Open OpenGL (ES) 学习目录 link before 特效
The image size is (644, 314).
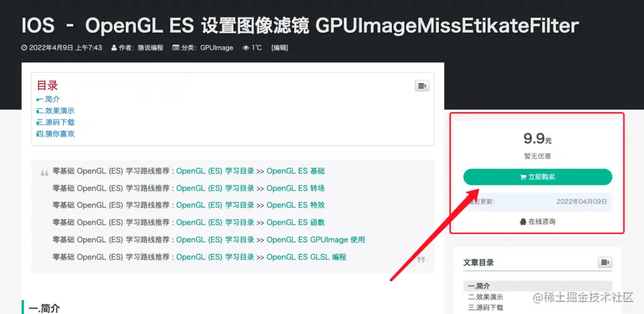pyautogui.click(x=215, y=205)
